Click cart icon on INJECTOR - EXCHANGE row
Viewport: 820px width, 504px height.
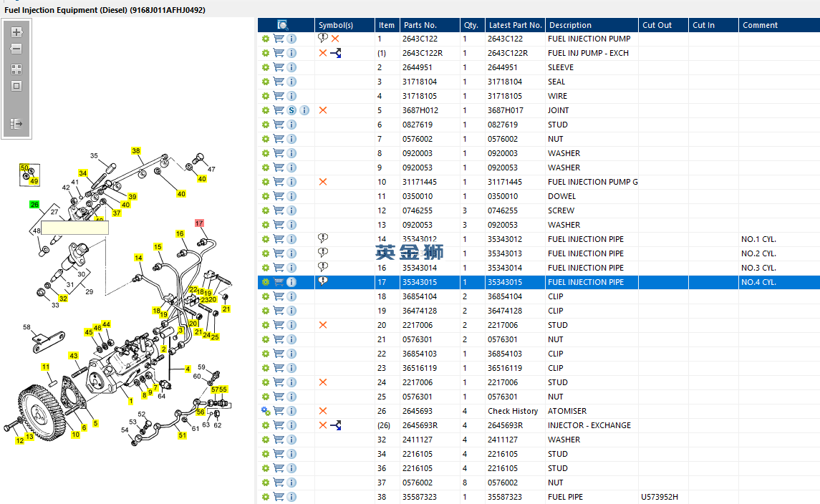(x=279, y=425)
